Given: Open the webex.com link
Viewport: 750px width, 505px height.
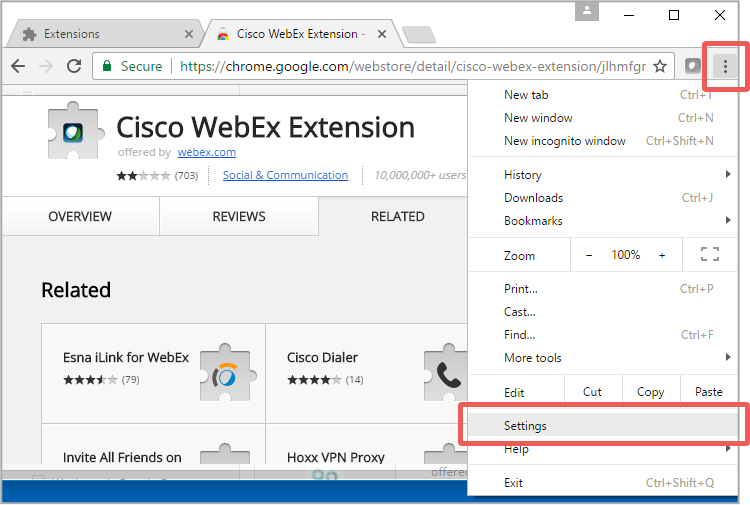Looking at the screenshot, I should click(x=207, y=152).
